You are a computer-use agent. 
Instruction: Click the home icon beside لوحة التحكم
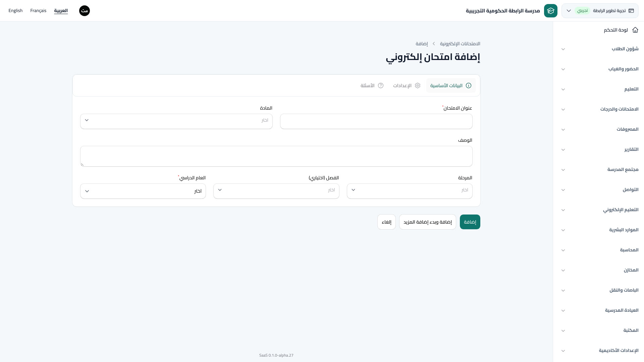click(x=635, y=30)
